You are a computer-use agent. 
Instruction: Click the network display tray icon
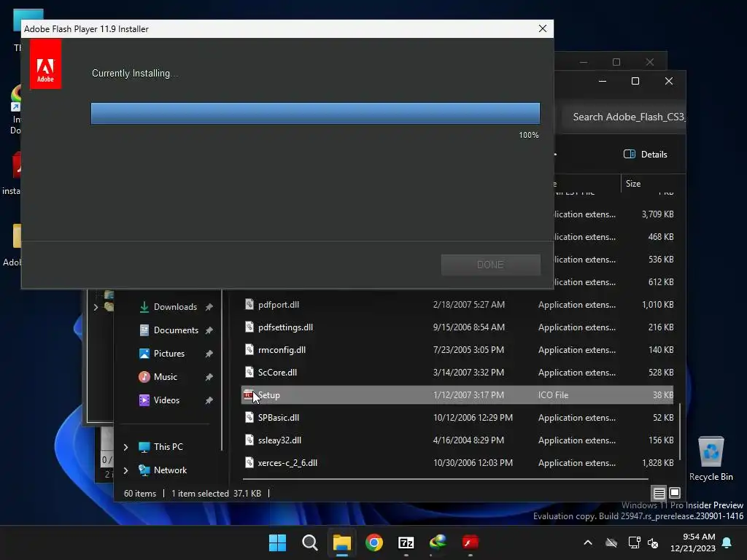[x=634, y=542]
